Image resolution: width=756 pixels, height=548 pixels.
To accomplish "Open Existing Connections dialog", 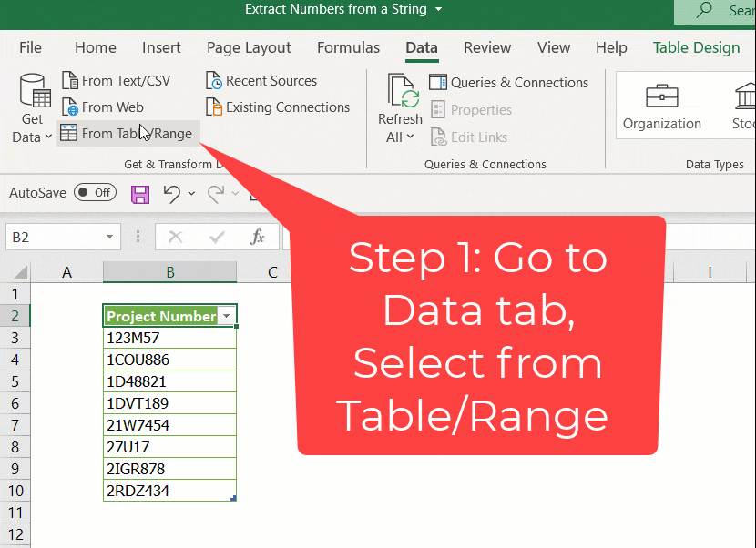I will coord(278,107).
